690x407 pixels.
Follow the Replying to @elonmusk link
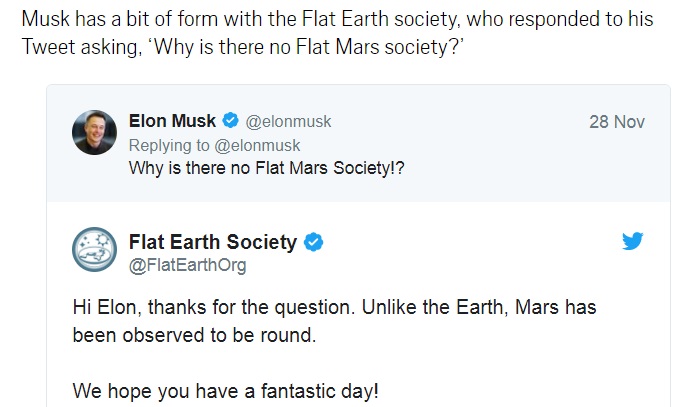tap(214, 145)
